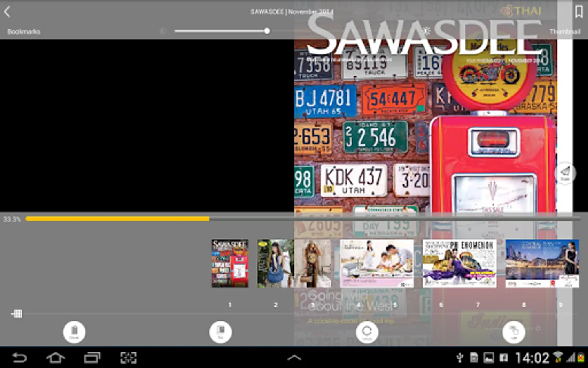Select page number 2
This screenshot has height=368, width=588.
276,305
